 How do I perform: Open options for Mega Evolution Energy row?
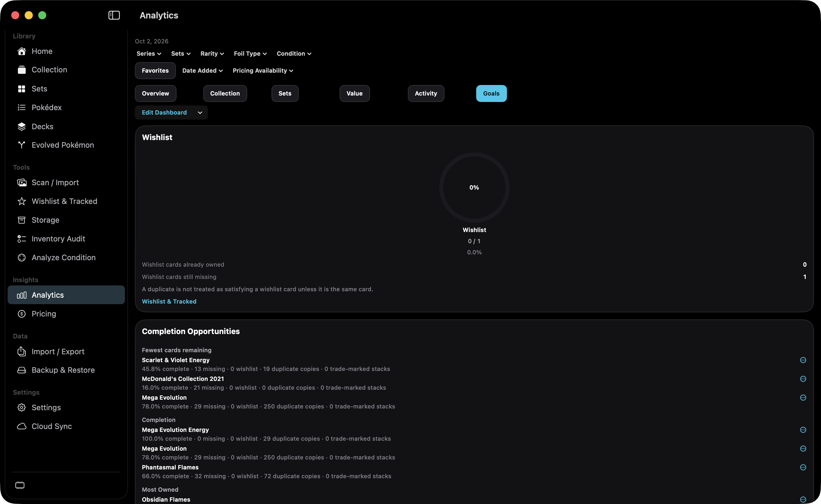pos(803,430)
